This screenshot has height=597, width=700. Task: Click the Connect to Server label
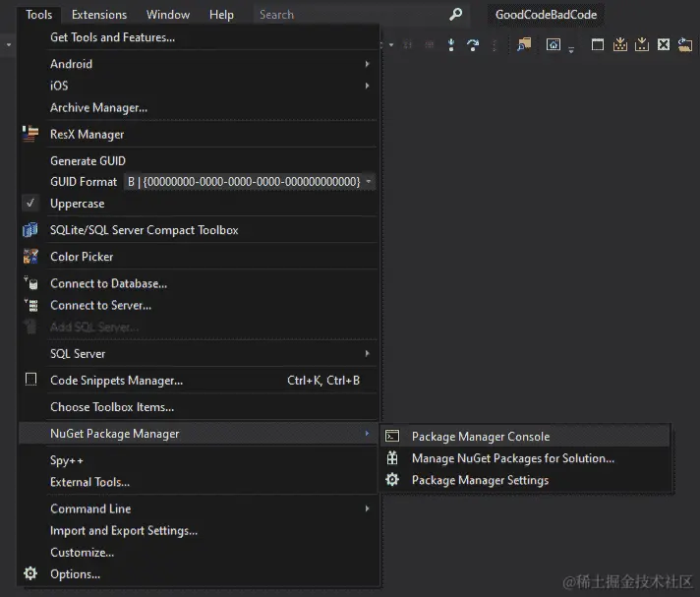(100, 306)
